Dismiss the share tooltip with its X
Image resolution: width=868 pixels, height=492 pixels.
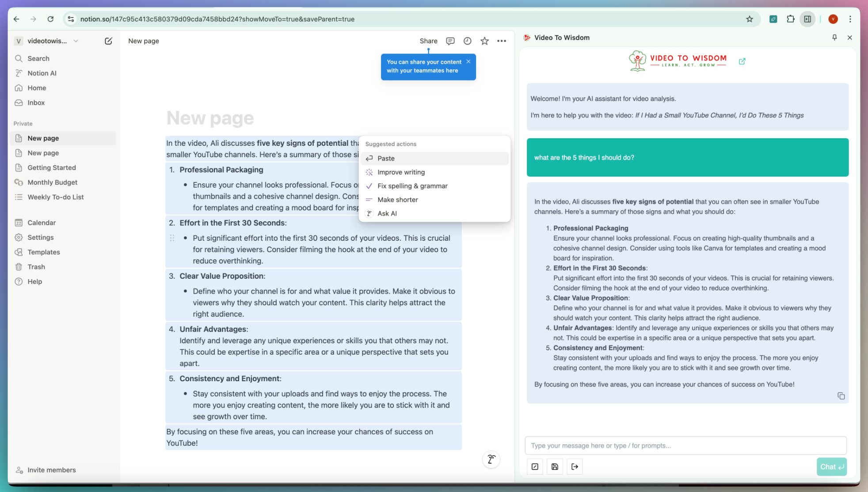click(468, 61)
